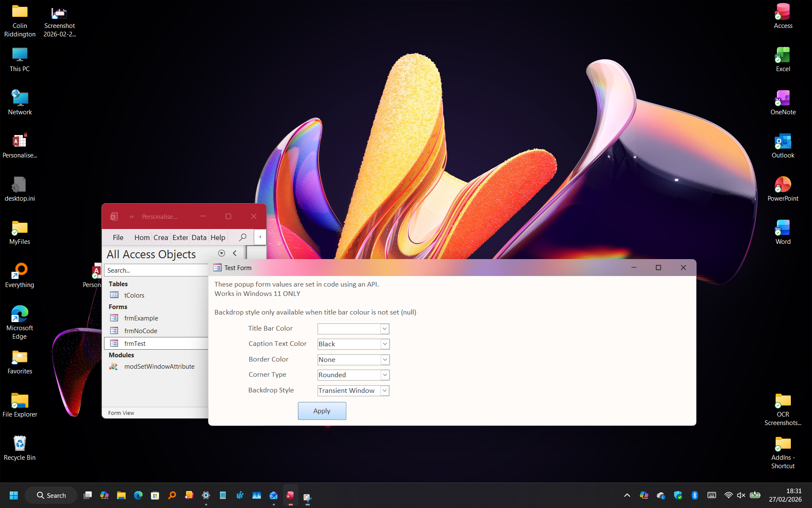Select the Everything desktop icon

click(x=19, y=275)
